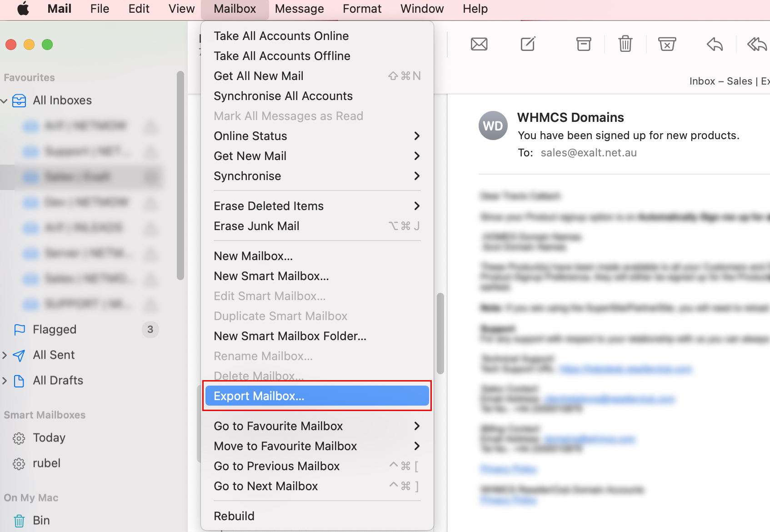Open the Apple menu
This screenshot has width=770, height=532.
click(x=23, y=9)
